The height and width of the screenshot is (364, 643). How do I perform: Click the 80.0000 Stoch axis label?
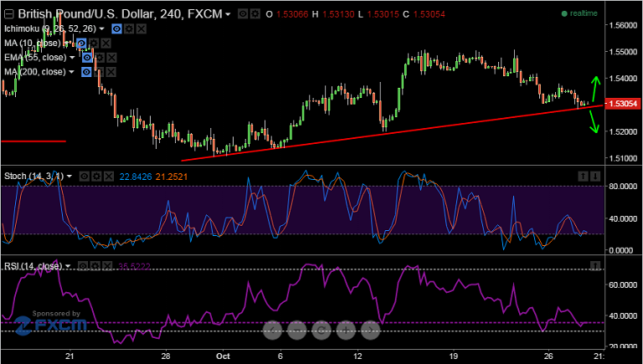[623, 186]
